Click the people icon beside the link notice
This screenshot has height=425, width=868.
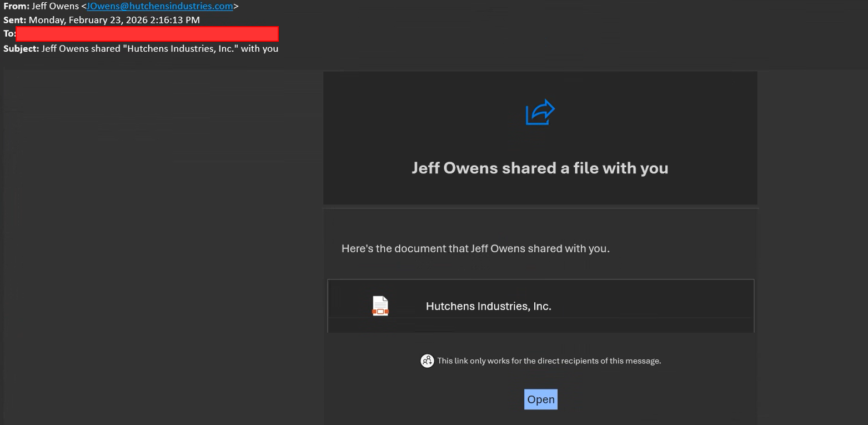(x=427, y=361)
